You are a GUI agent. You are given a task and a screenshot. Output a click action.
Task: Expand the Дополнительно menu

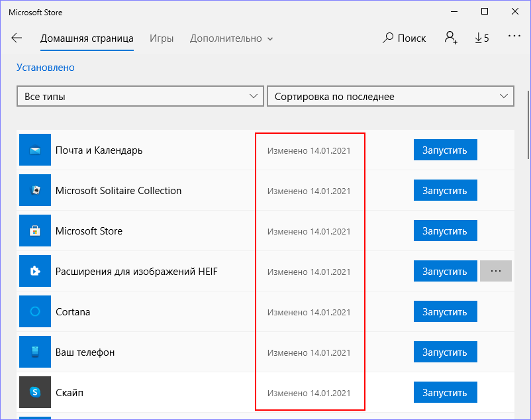tap(231, 38)
